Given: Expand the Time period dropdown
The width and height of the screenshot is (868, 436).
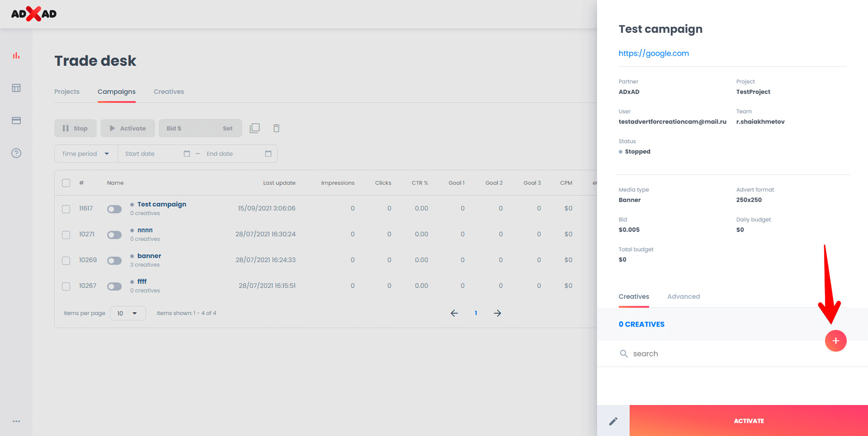Looking at the screenshot, I should point(86,154).
